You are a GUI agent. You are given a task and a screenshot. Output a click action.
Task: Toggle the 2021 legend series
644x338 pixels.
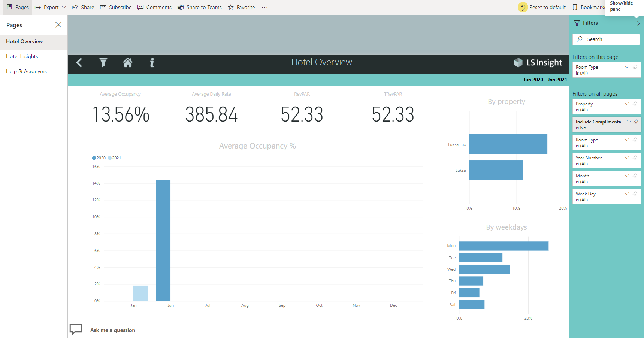[115, 158]
